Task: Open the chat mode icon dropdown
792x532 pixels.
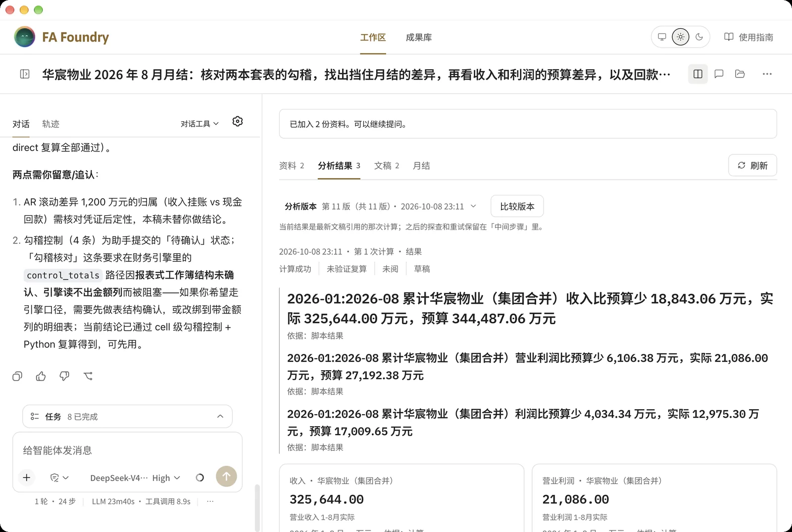Action: [59, 478]
